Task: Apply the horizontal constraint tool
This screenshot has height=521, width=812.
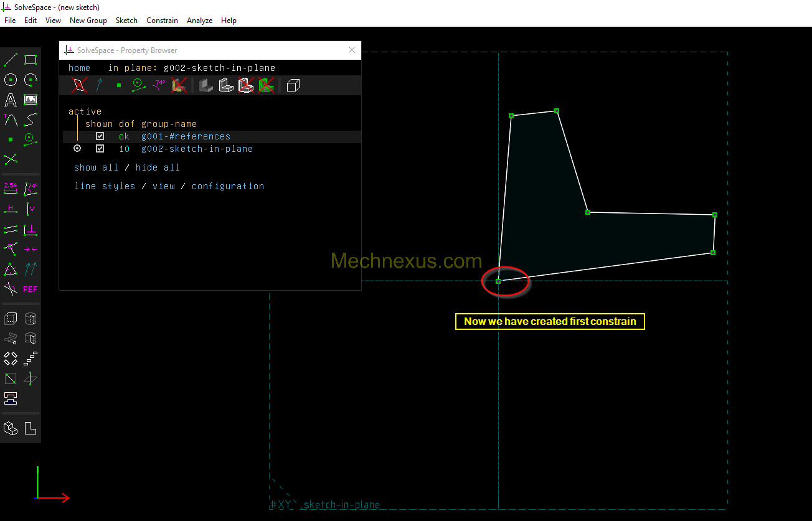Action: click(x=11, y=209)
